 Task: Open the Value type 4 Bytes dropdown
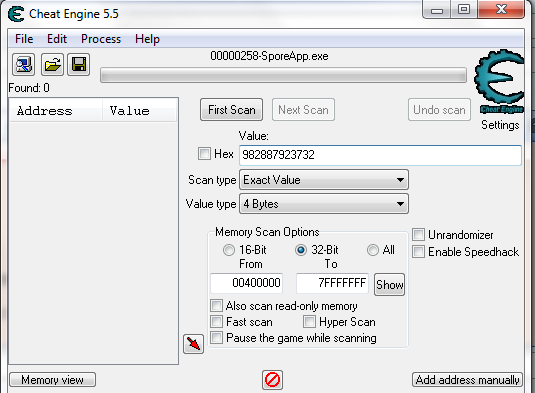324,204
